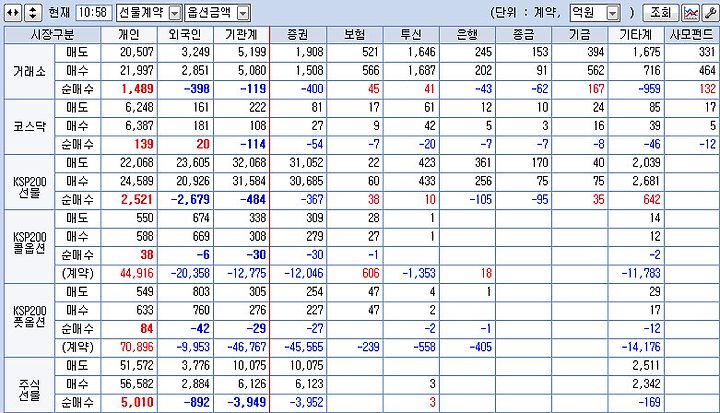Click the KSP200 콜옵션 market label
The height and width of the screenshot is (413, 720).
(x=29, y=242)
